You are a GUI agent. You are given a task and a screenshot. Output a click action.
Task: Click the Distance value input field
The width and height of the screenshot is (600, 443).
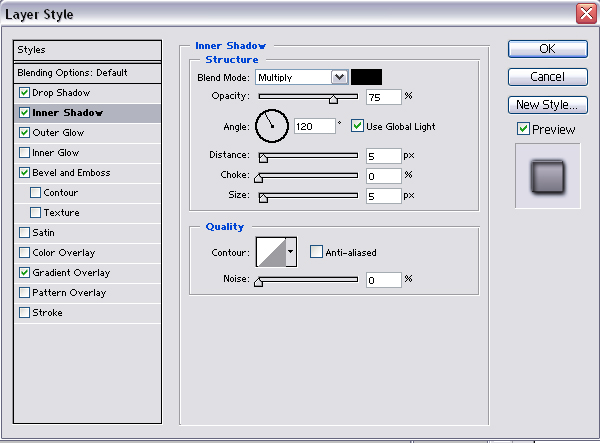point(382,157)
